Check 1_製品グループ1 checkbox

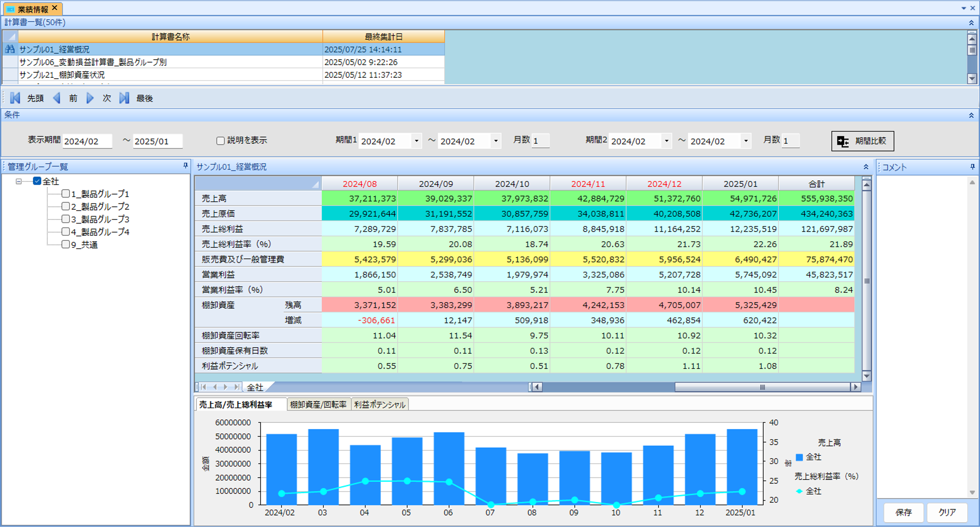66,193
